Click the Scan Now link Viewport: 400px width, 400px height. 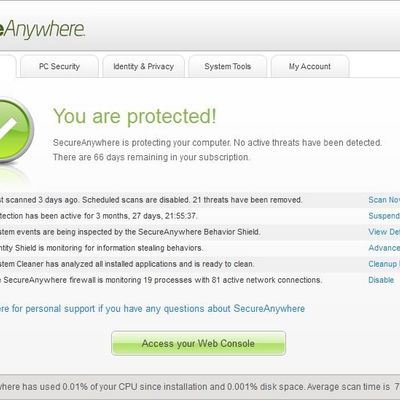click(x=384, y=200)
